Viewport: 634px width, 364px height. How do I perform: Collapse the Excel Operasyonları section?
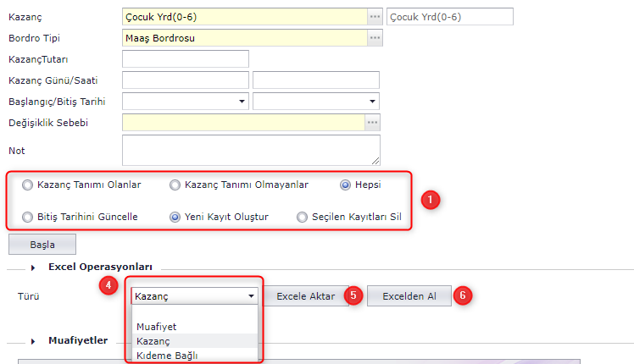(34, 267)
